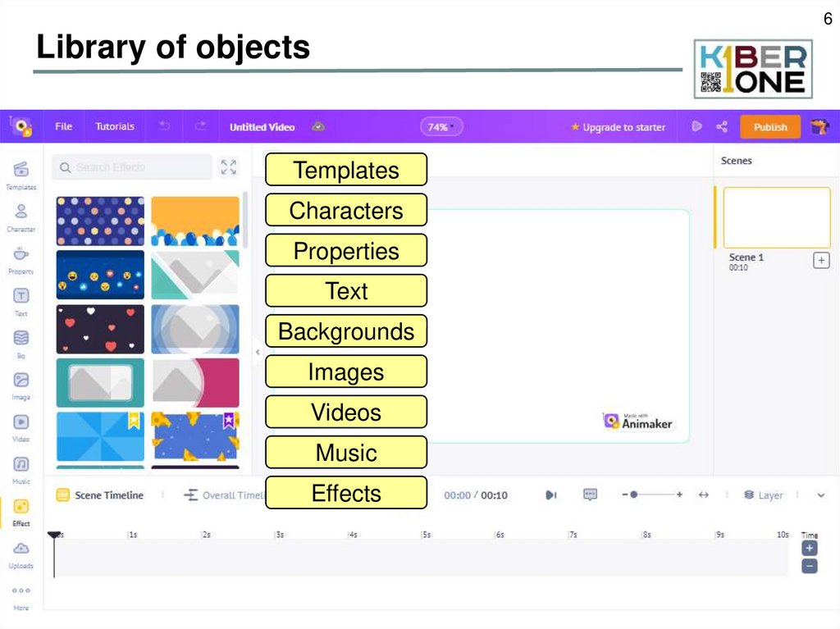The height and width of the screenshot is (629, 840).
Task: Decrease the scene time with the minus button
Action: click(810, 566)
